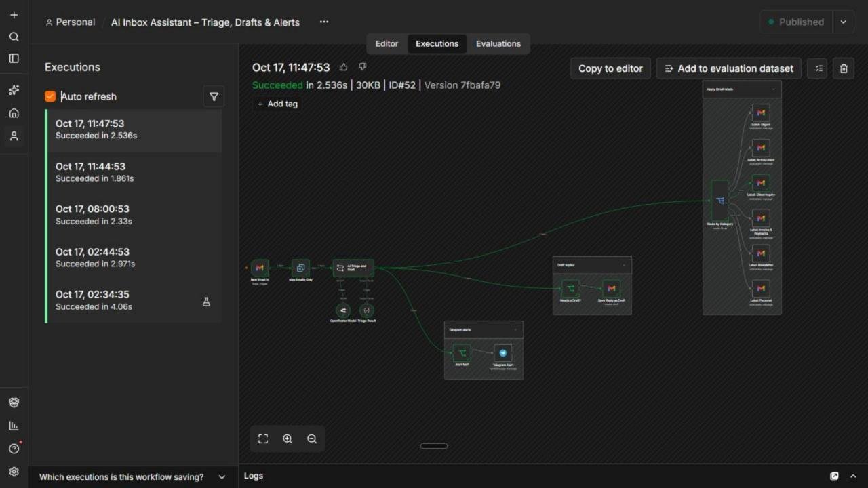The image size is (868, 488).
Task: Click the Published status button
Action: [797, 22]
